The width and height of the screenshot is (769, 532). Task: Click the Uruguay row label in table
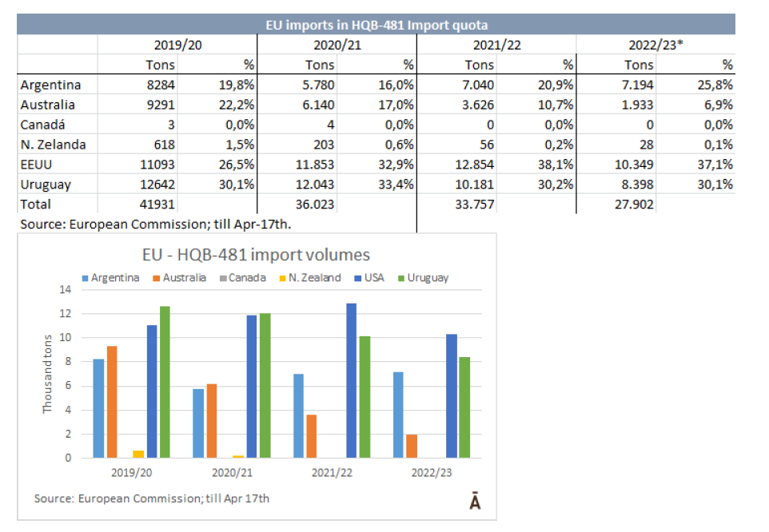[x=45, y=185]
